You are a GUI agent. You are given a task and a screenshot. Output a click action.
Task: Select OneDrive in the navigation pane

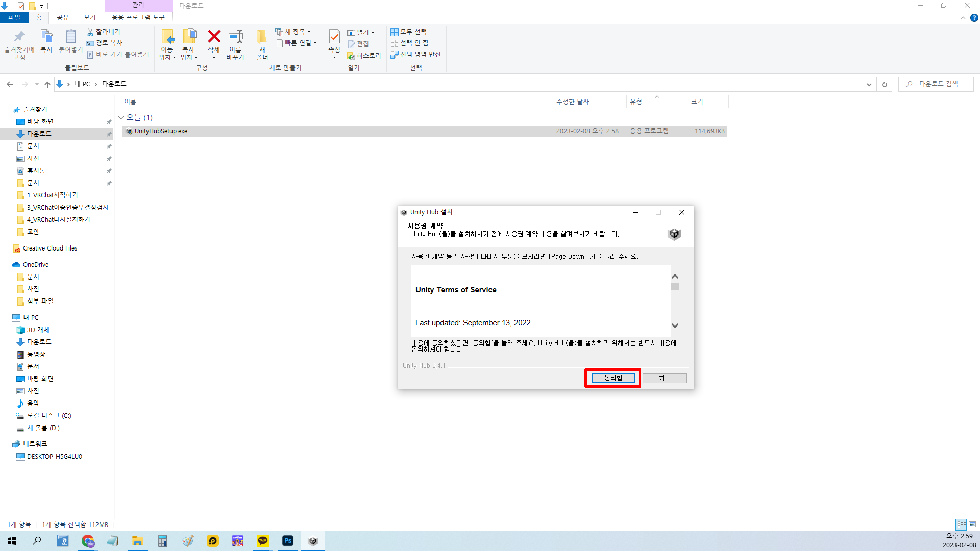pyautogui.click(x=36, y=265)
